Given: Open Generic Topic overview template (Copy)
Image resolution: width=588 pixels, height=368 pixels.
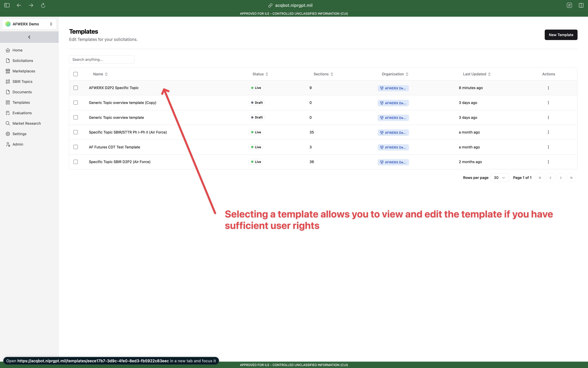Looking at the screenshot, I should (122, 103).
